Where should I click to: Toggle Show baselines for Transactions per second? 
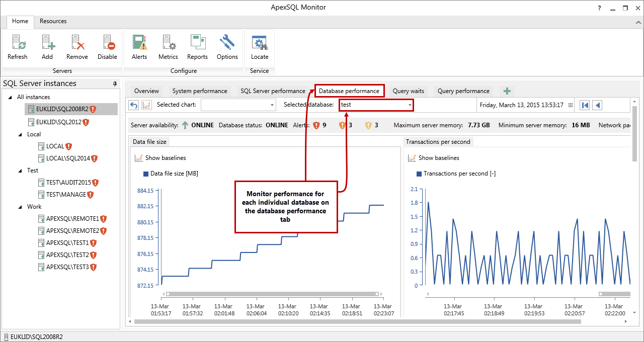(433, 158)
